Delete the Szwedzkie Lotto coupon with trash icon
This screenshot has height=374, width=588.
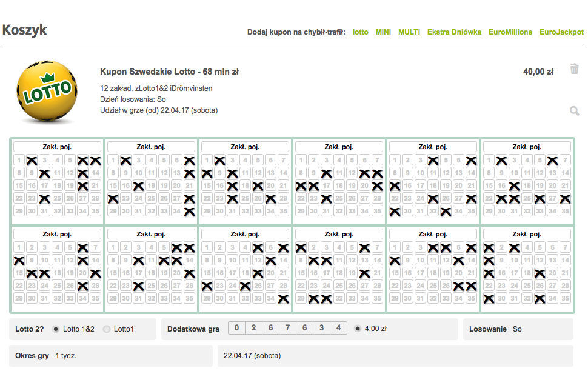tap(575, 69)
